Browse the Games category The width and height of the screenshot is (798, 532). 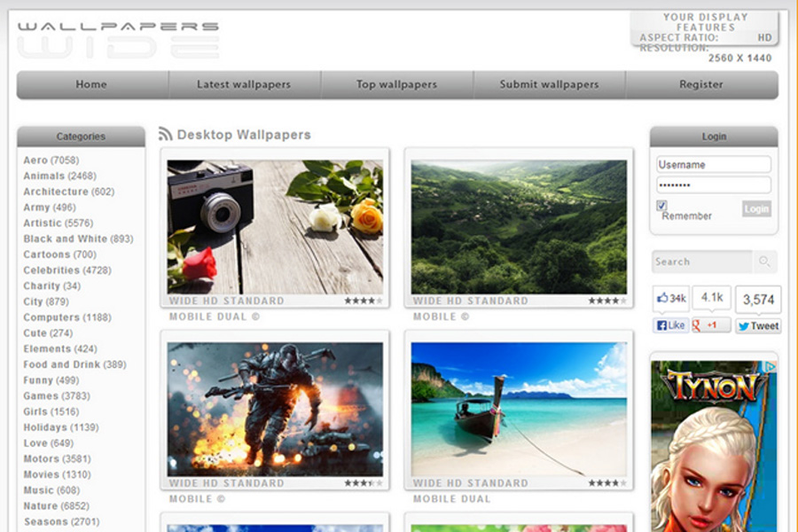pyautogui.click(x=57, y=396)
